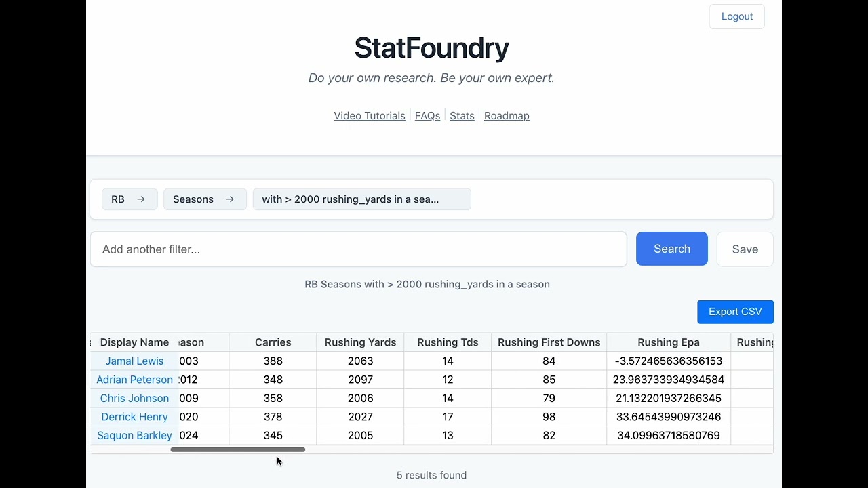Save the current search

pyautogui.click(x=745, y=249)
